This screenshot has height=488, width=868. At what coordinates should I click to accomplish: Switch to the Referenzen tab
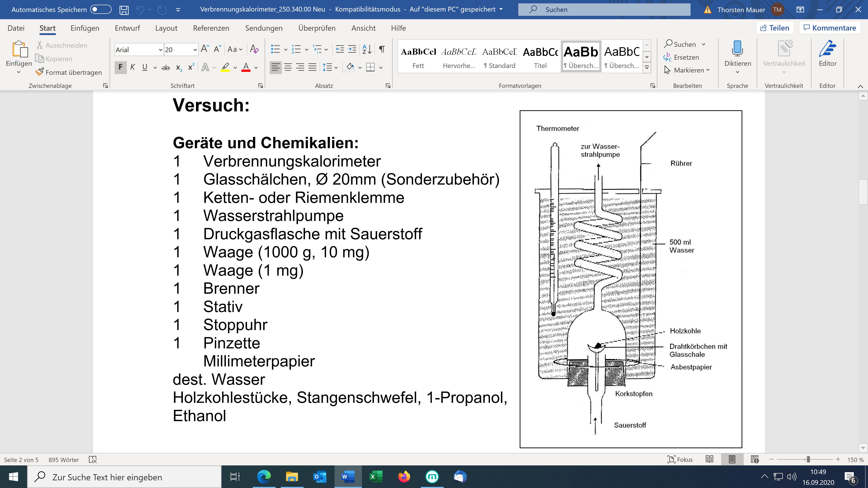(x=211, y=28)
